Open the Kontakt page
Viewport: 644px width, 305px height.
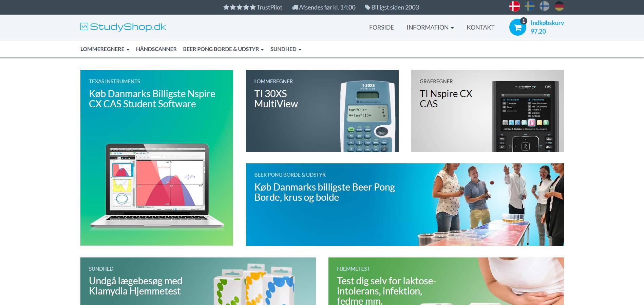[480, 28]
